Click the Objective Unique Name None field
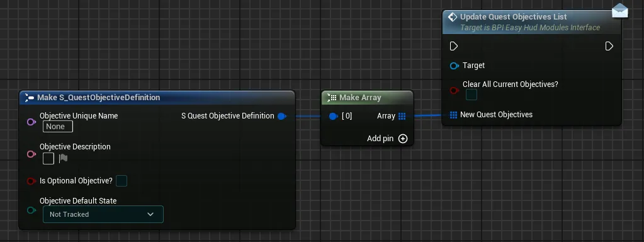Viewport: 644px width, 242px height. click(x=58, y=127)
